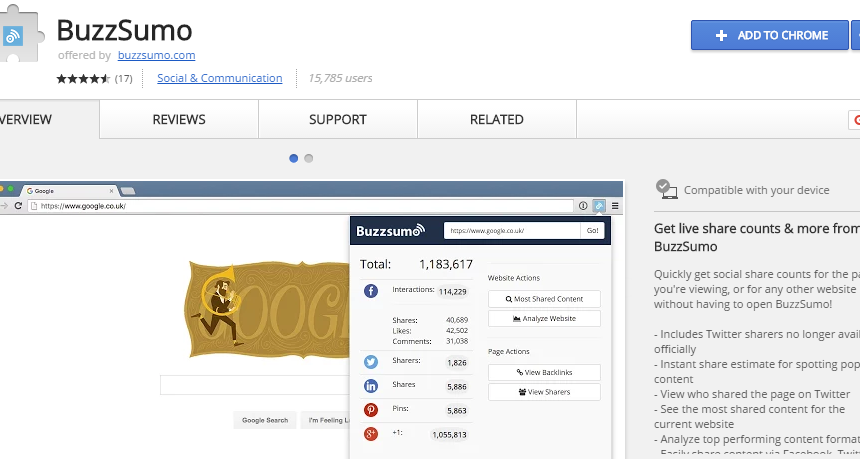The image size is (860, 459).
Task: Click the View Backlinks button
Action: click(544, 372)
